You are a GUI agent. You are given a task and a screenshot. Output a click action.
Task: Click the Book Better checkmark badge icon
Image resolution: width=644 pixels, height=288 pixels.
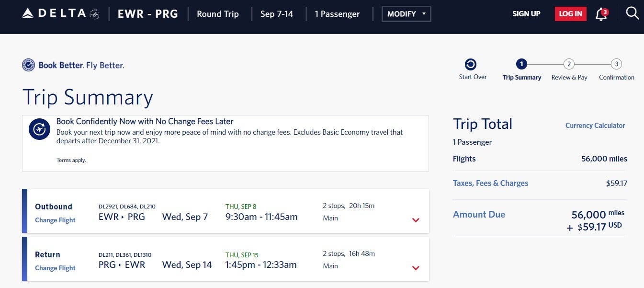[x=28, y=65]
